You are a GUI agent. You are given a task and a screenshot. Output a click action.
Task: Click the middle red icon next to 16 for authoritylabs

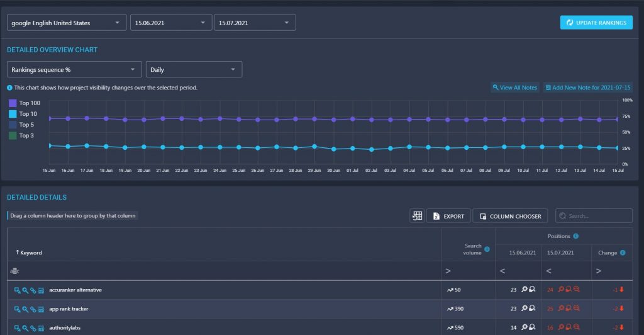coord(569,327)
